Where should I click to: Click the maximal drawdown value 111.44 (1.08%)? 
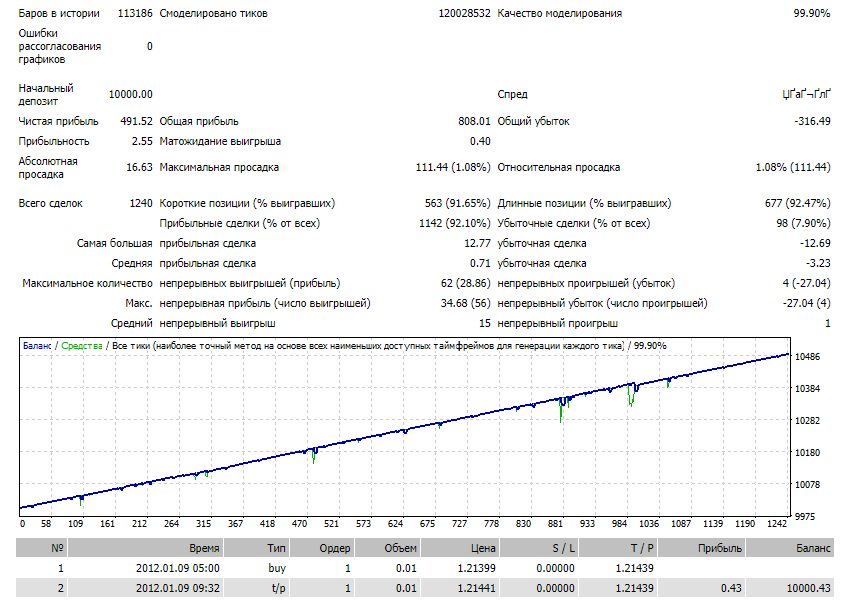point(453,167)
